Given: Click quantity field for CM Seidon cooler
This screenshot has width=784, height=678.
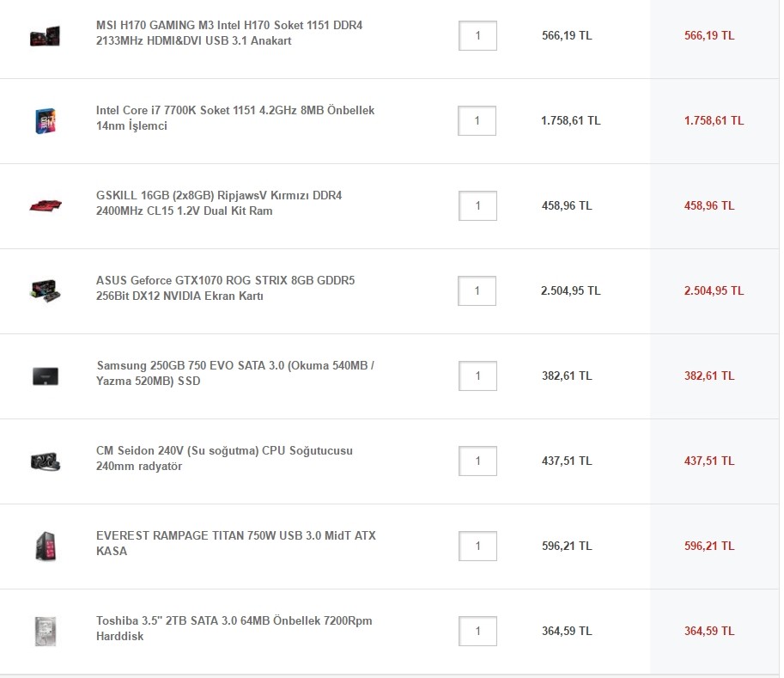Looking at the screenshot, I should [x=477, y=461].
